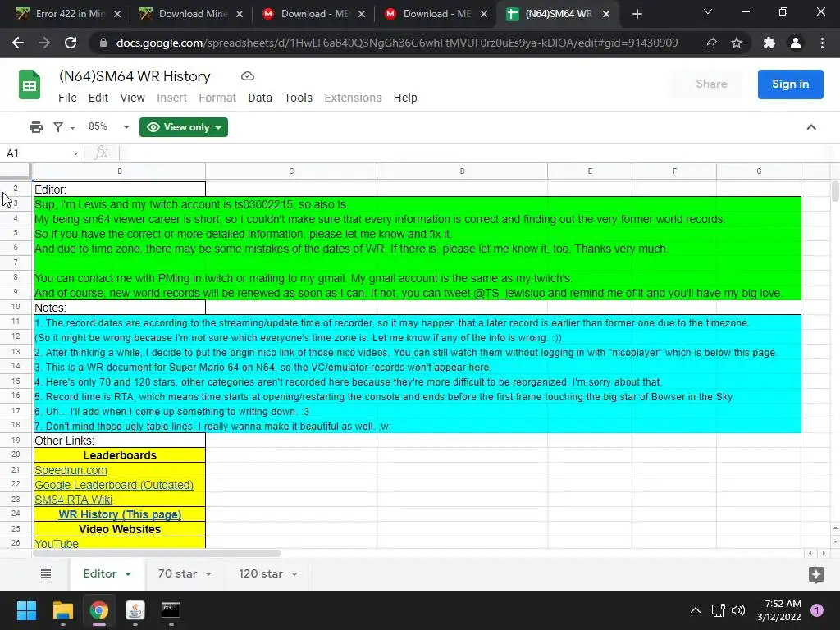840x630 pixels.
Task: Open Google Leaderboard (Outdated) link
Action: click(x=114, y=485)
